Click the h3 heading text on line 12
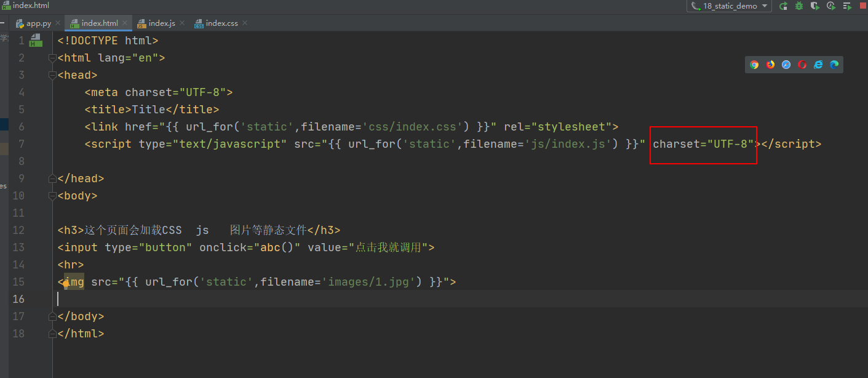Viewport: 868px width, 378px height. click(196, 230)
